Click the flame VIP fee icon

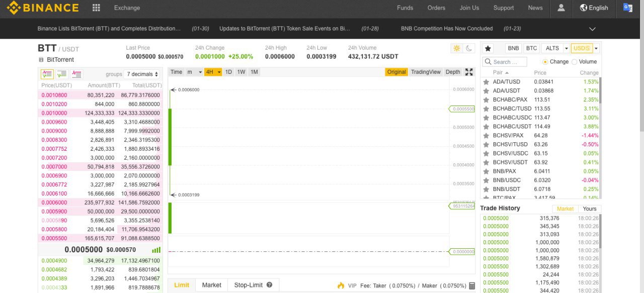coord(341,285)
